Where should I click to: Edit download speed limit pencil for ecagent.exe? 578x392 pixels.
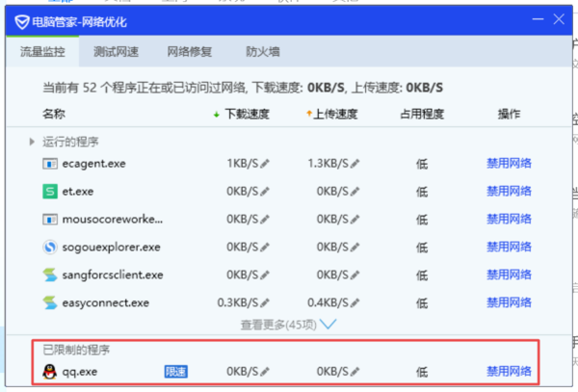coord(265,164)
